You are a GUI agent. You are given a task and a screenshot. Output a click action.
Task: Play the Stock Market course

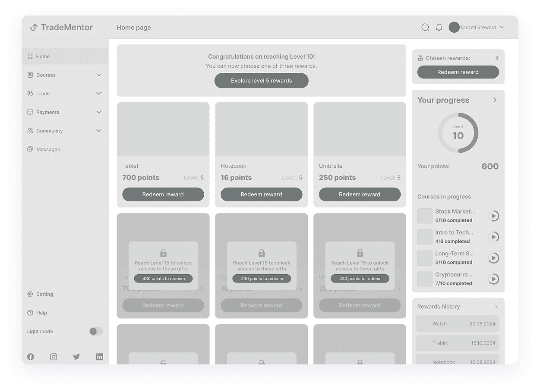pos(494,216)
